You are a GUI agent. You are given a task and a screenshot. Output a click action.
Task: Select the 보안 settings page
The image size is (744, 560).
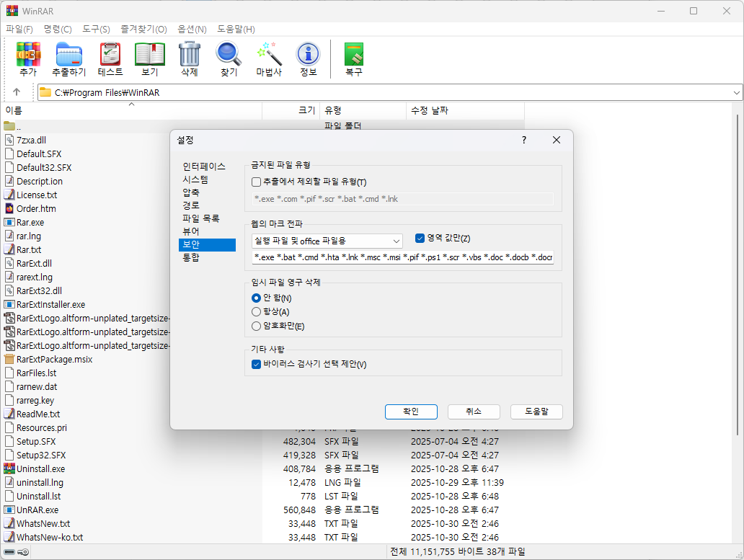[x=207, y=244]
